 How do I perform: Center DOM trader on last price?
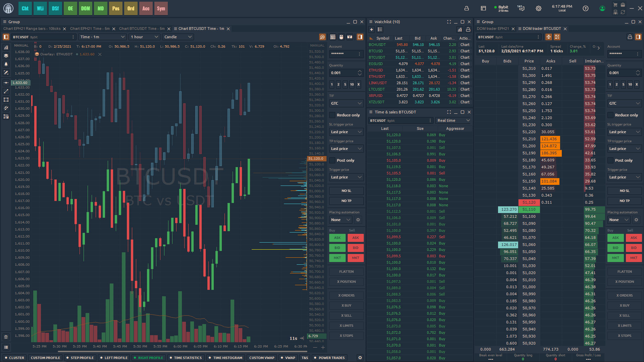point(549,37)
